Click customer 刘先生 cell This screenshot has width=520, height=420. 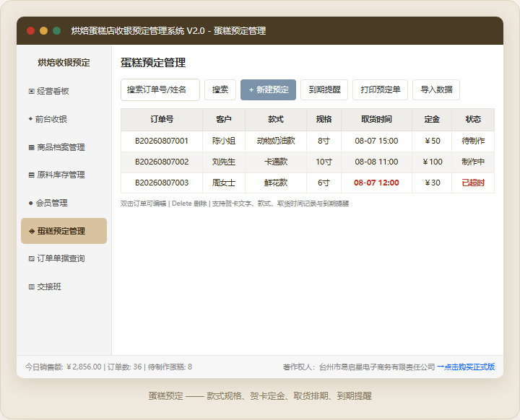pyautogui.click(x=224, y=162)
